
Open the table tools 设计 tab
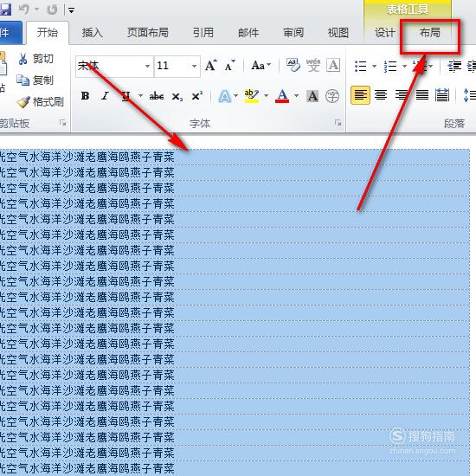[x=384, y=33]
